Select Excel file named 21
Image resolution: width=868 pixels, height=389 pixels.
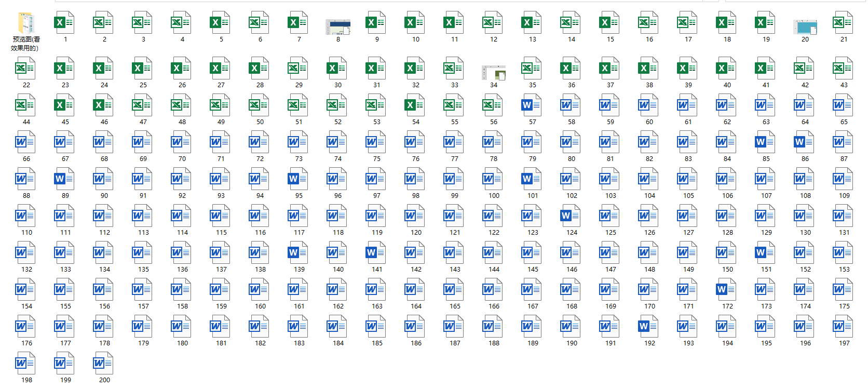844,23
